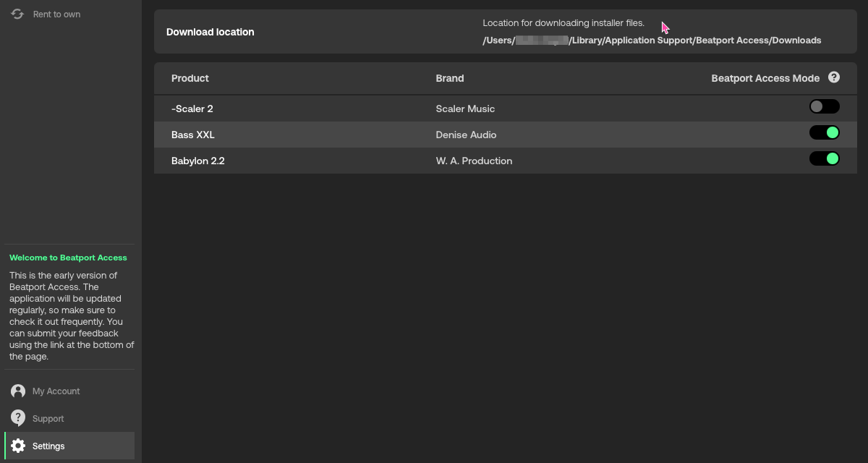Click the Babylon 2.2 product name
This screenshot has height=463, width=868.
click(x=197, y=161)
